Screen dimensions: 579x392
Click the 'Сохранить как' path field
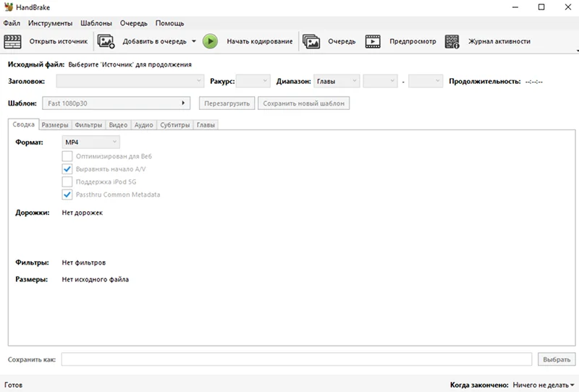tap(297, 359)
